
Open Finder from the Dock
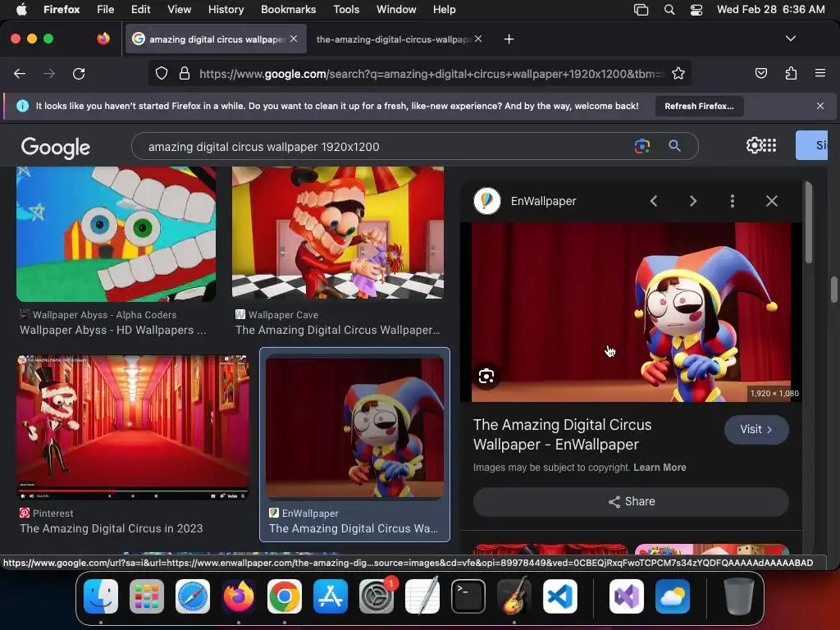tap(101, 596)
